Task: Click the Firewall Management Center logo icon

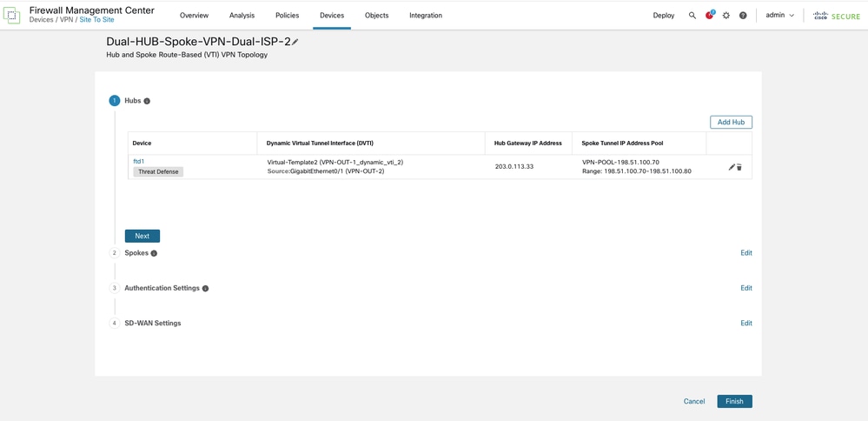Action: click(x=11, y=15)
